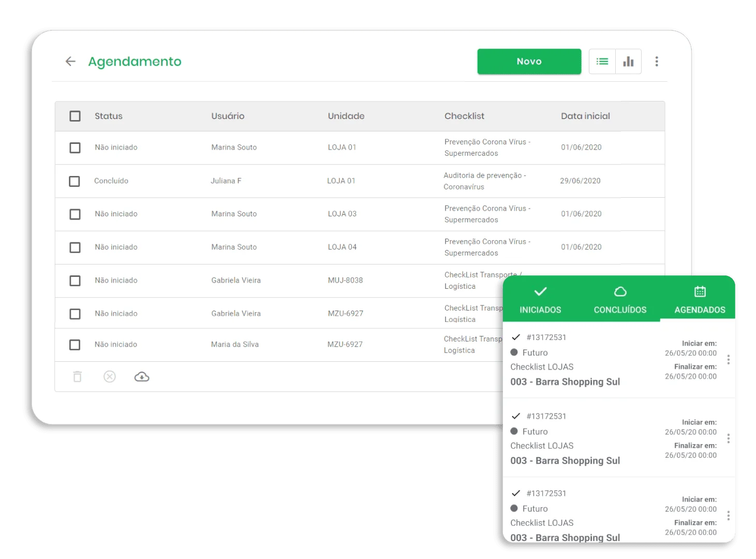
Task: Open the three-dot overflow menu top right
Action: click(x=657, y=61)
